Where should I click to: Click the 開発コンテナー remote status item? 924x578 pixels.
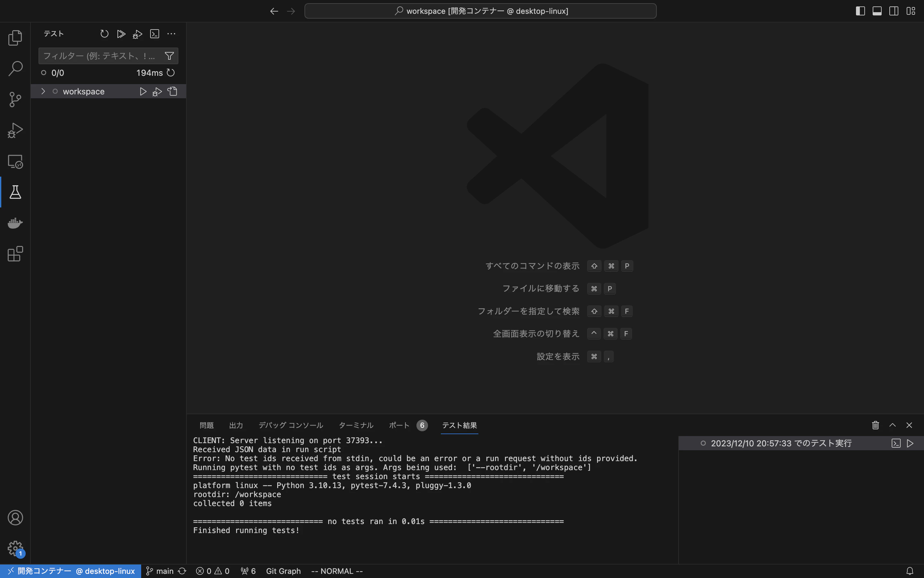[x=71, y=571]
